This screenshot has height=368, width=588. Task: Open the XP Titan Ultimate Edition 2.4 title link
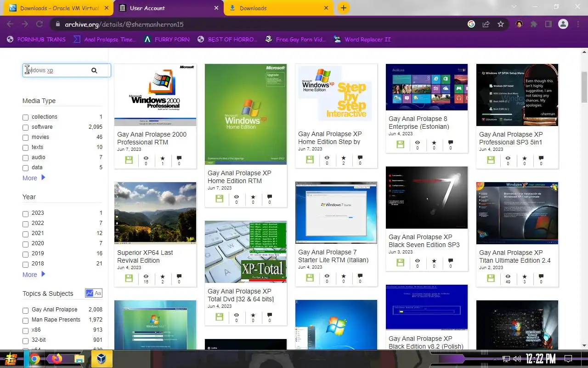point(514,256)
